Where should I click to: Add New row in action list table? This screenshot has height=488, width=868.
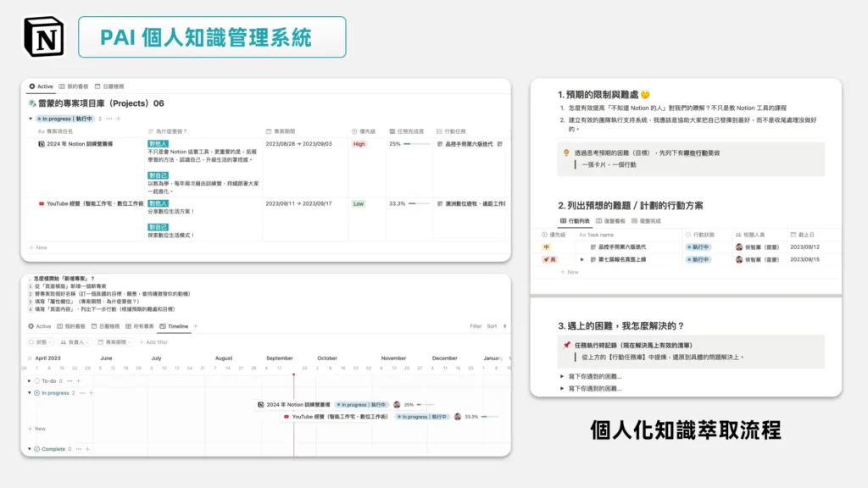pos(569,272)
